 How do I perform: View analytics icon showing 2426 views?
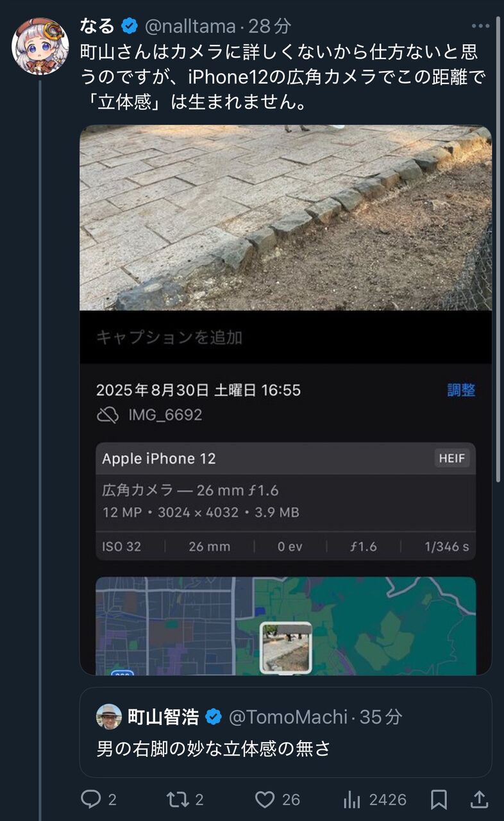[351, 799]
